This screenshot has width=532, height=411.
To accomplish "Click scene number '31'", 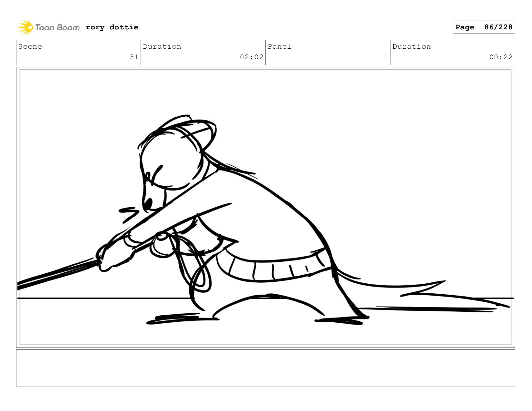I will (134, 57).
